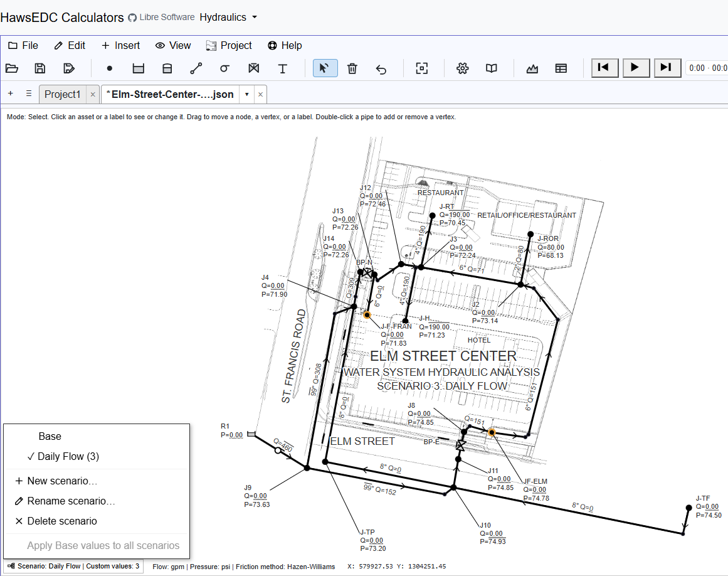This screenshot has height=576, width=728.
Task: Open the Project menu
Action: point(229,46)
